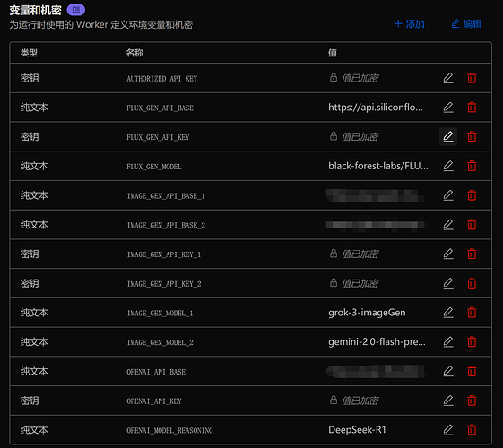Open the documentation icon beside 变量和机密
Image resolution: width=503 pixels, height=448 pixels.
76,10
